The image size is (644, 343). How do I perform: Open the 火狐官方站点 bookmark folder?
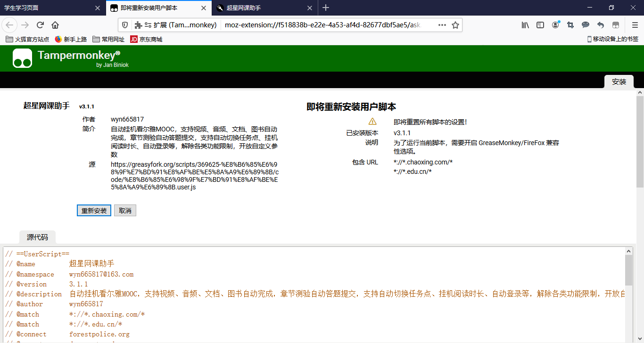(x=27, y=40)
